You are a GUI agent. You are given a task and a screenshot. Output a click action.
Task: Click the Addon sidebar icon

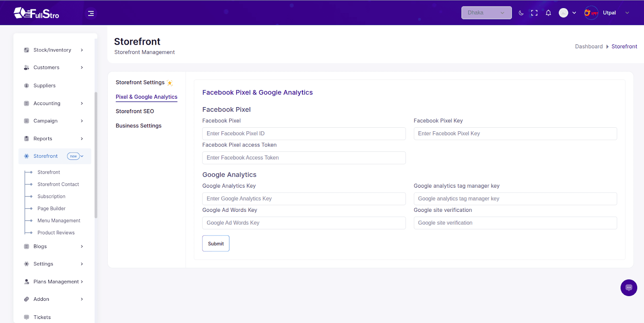click(x=27, y=299)
